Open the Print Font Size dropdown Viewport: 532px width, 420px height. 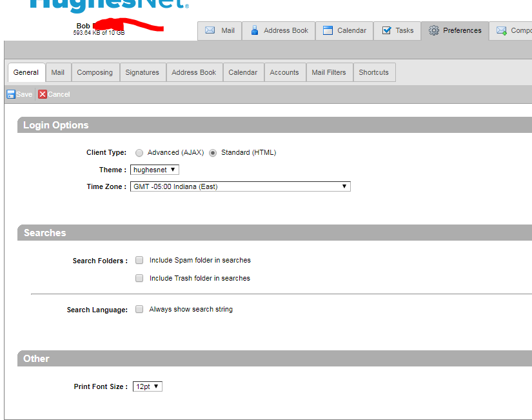click(147, 386)
